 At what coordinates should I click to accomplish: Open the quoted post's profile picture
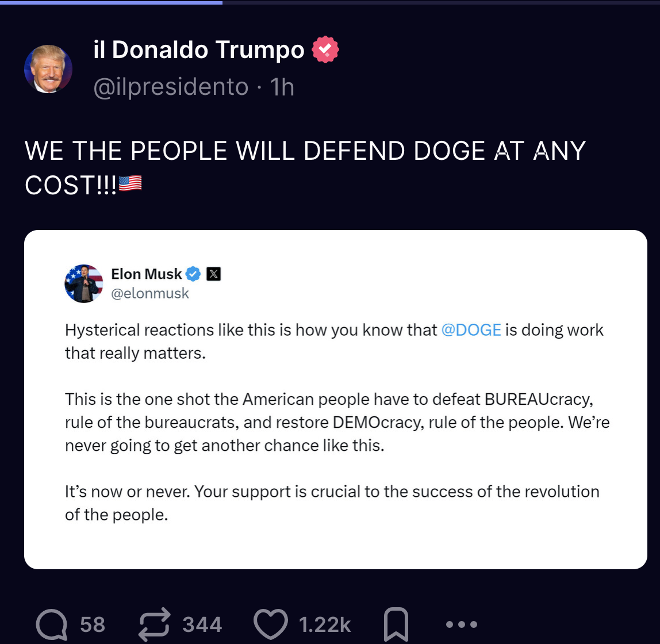click(84, 283)
